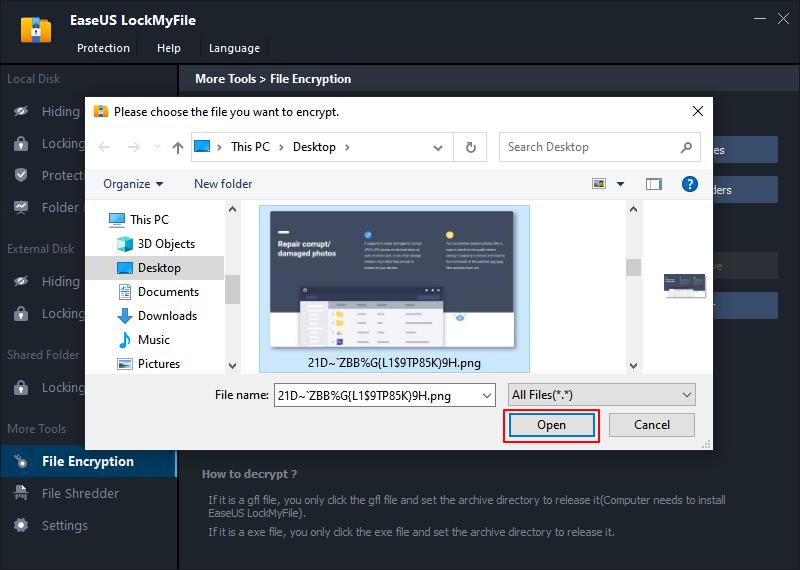
Task: Click the file list scrollbar down arrow
Action: (633, 365)
